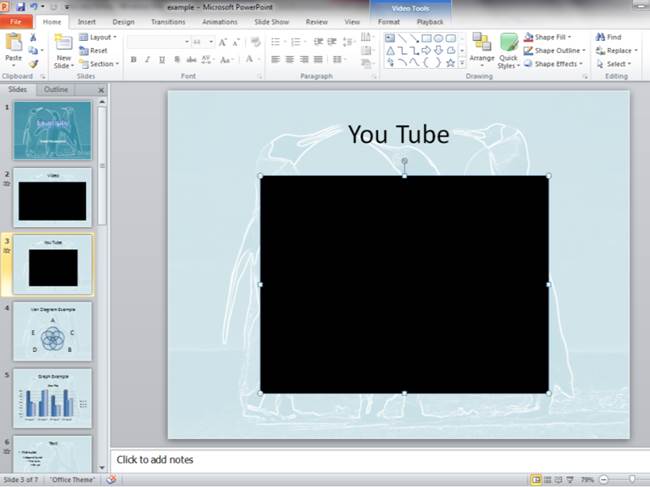Open the Transitions ribbon tab

168,21
